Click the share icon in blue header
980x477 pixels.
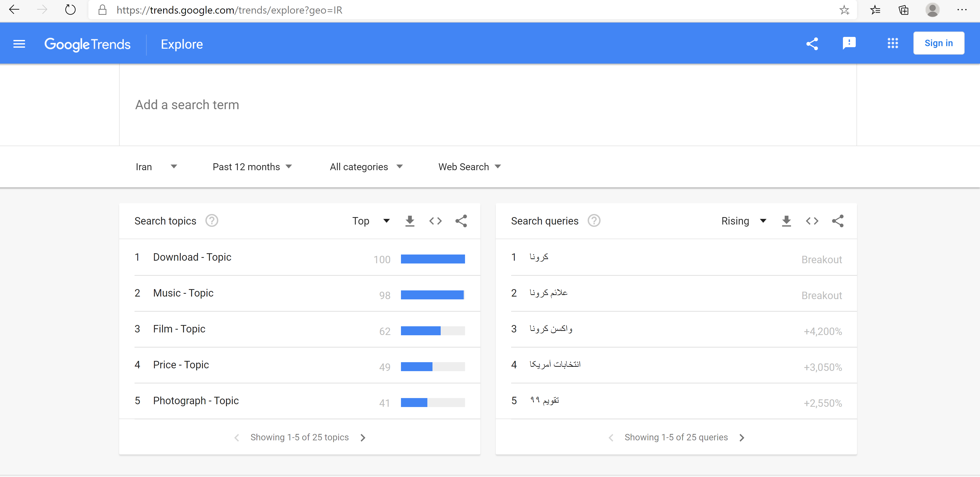812,44
